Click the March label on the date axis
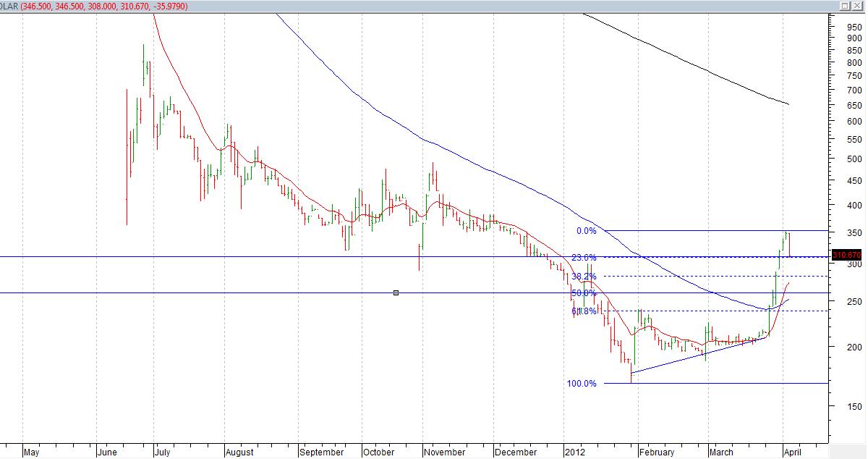Viewport: 868px width, 459px height. (721, 452)
